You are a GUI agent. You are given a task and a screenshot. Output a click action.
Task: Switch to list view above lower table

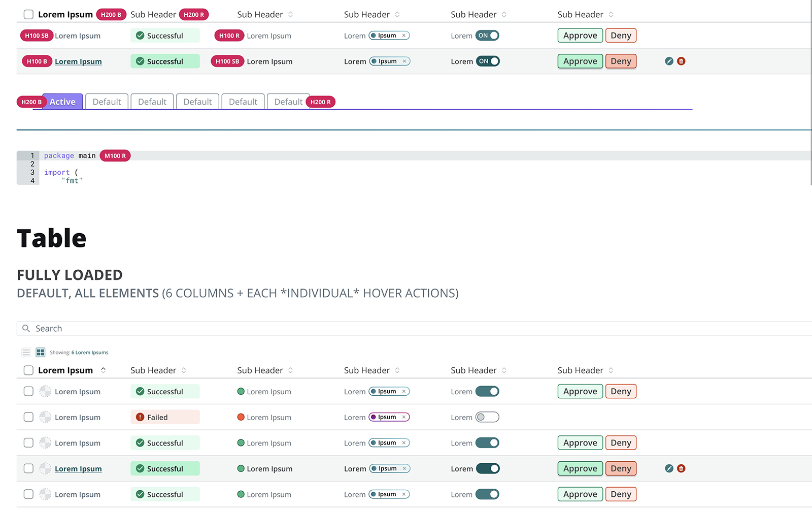coord(26,352)
